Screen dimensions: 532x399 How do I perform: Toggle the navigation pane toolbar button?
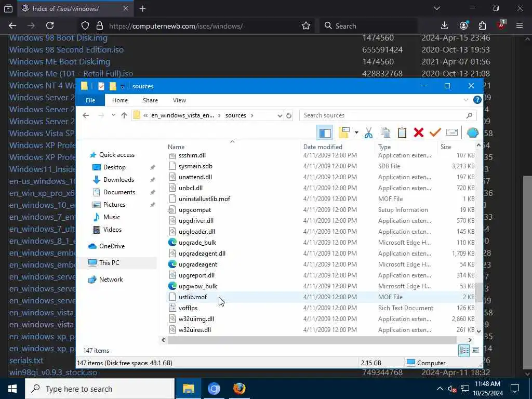[x=325, y=132]
